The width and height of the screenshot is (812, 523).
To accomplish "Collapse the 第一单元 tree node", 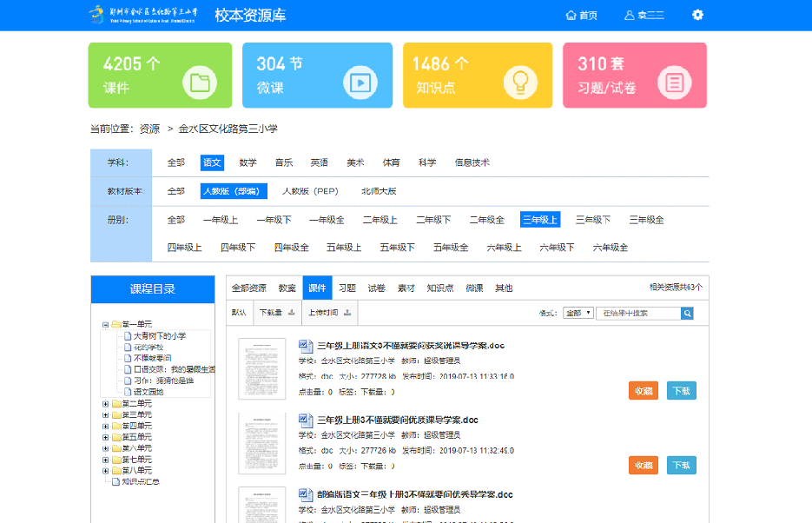I will [105, 324].
